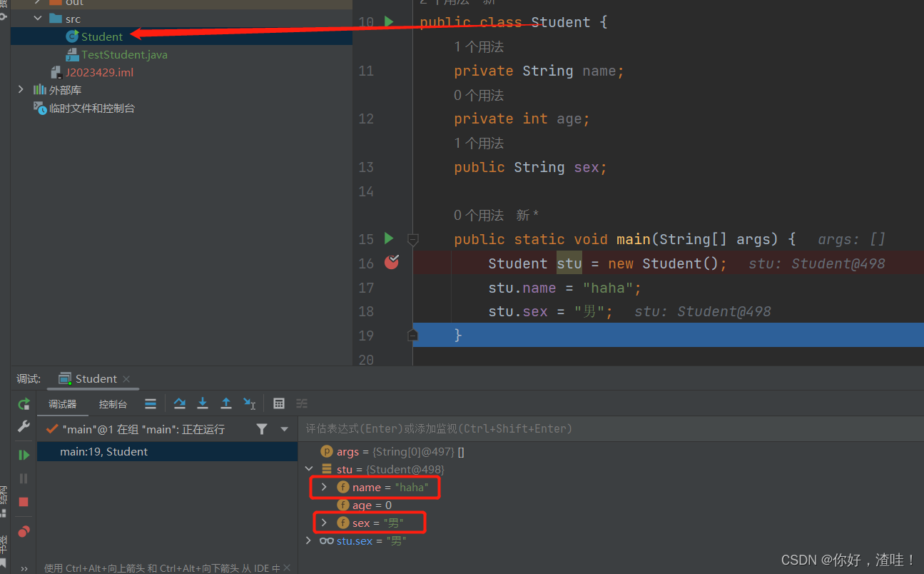Open thread selector dropdown arrow
Screen dimensions: 924x574
tap(285, 429)
